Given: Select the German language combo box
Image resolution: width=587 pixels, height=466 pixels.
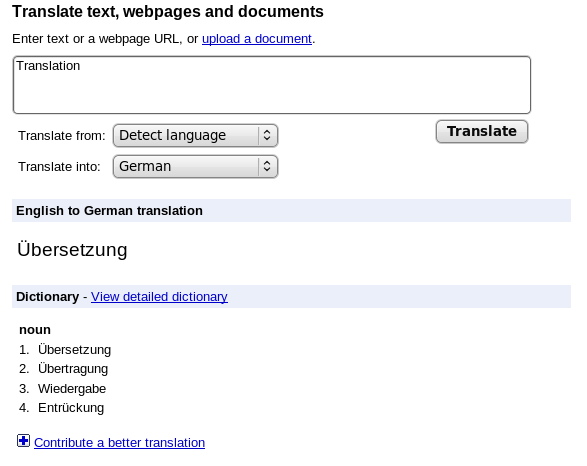Looking at the screenshot, I should 195,166.
